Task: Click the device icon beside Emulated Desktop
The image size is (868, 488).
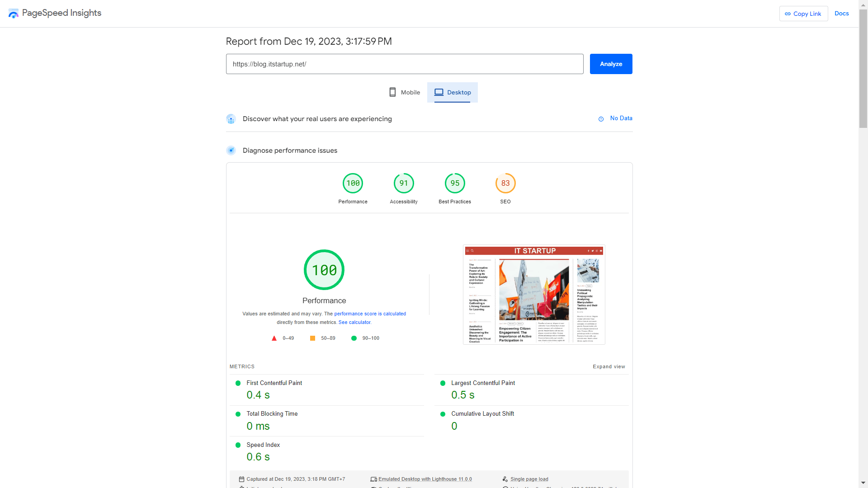Action: (x=373, y=479)
